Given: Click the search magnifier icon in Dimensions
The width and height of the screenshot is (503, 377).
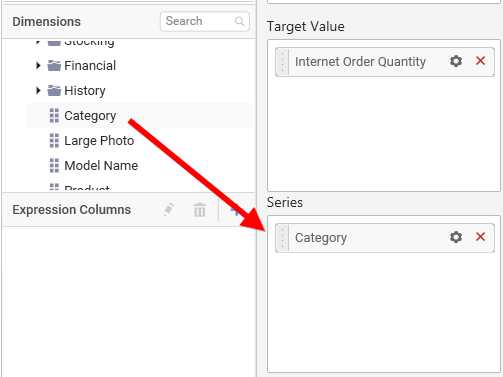Looking at the screenshot, I should pos(239,21).
